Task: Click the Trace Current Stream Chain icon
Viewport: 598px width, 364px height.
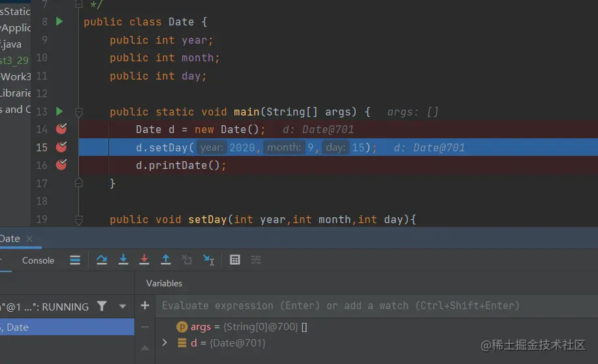Action: tap(256, 260)
